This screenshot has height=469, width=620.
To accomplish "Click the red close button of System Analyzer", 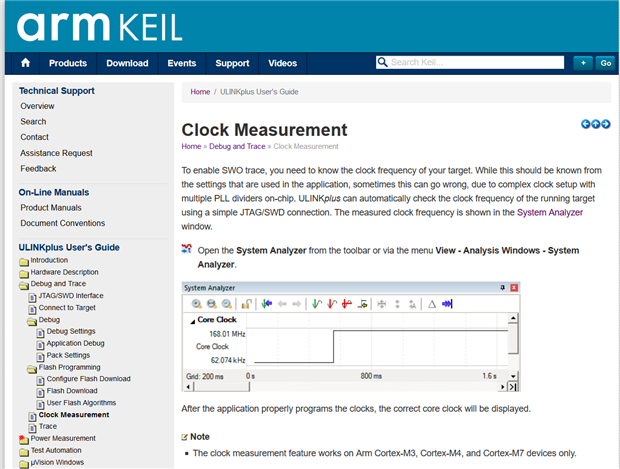I will point(514,287).
